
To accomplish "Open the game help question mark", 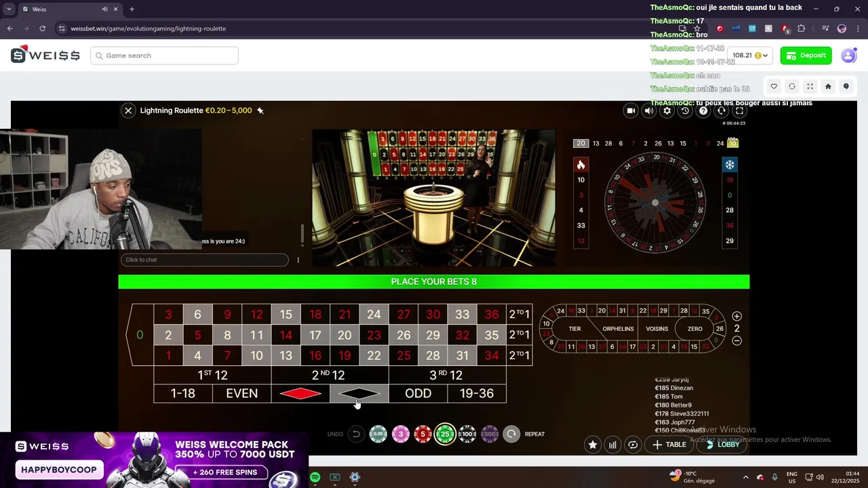I will 703,110.
